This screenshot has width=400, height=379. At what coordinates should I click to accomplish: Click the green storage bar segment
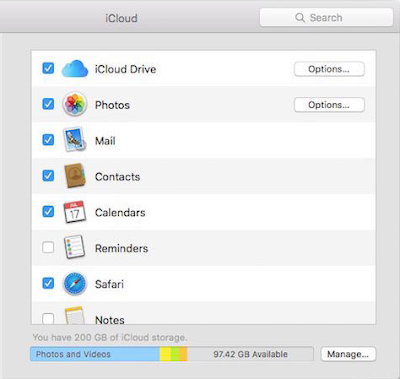pyautogui.click(x=175, y=354)
